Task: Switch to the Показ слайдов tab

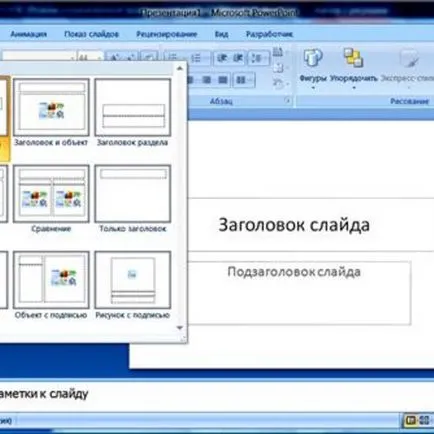Action: (91, 34)
